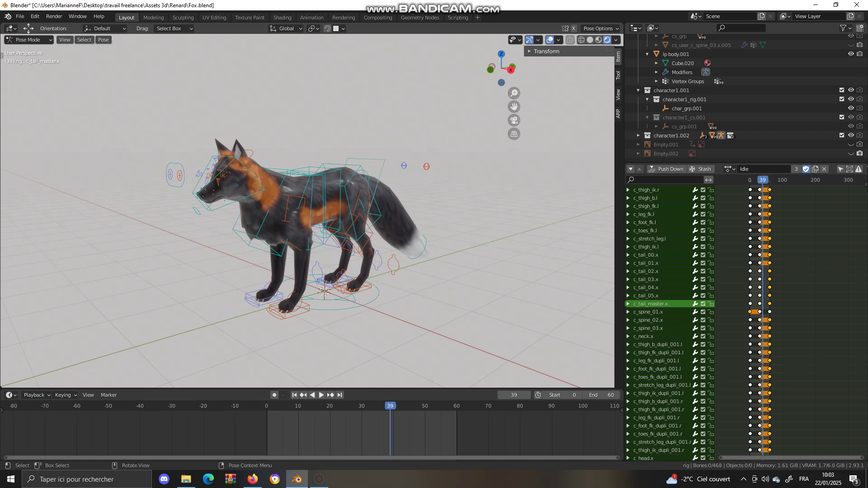Toggle X-ray display icon

point(570,40)
